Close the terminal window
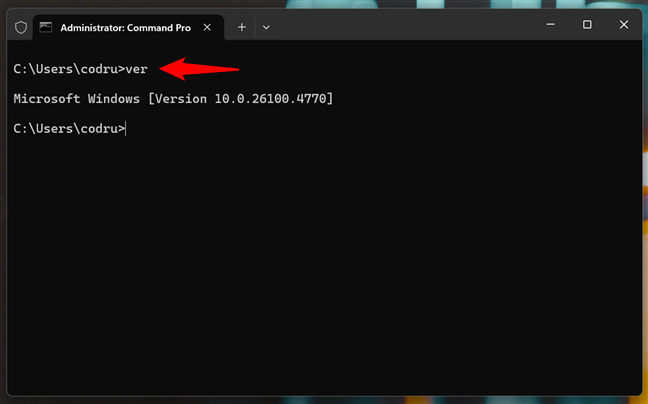 coord(625,25)
